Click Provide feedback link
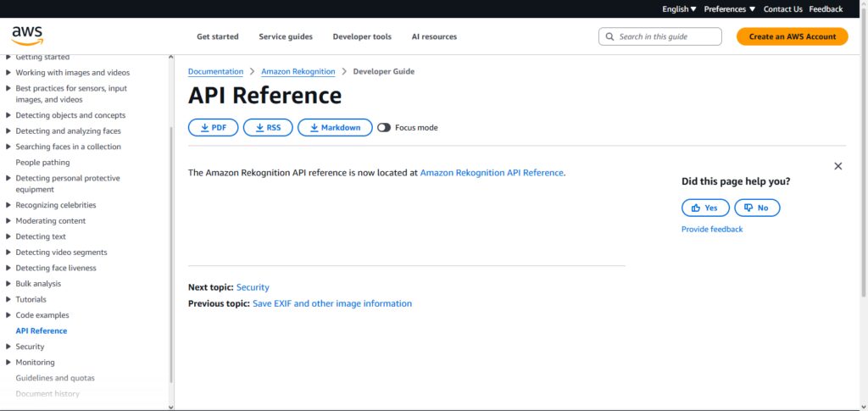 pos(712,229)
